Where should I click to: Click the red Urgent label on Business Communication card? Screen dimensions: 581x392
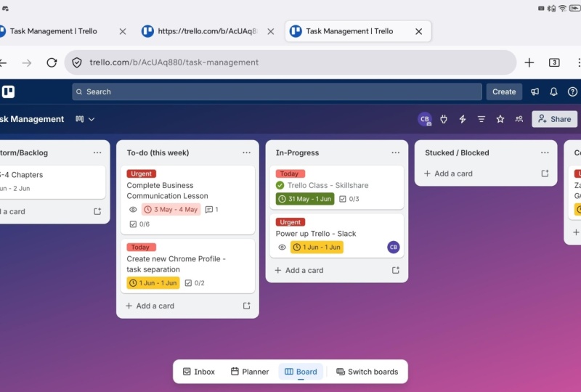(x=141, y=173)
